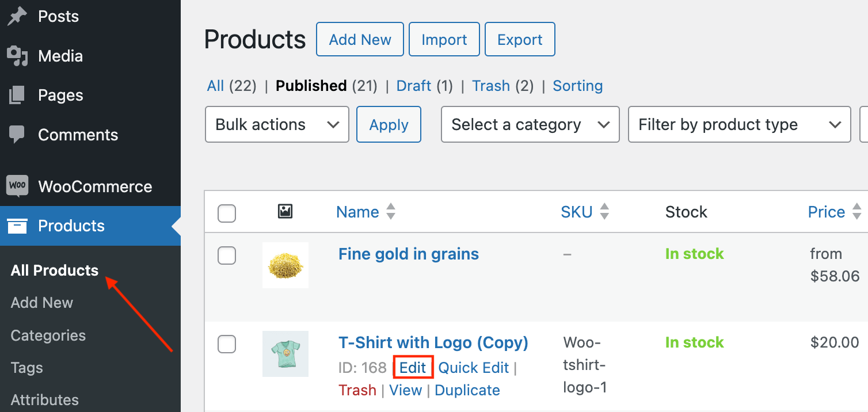Open Categories in the Products submenu

(48, 335)
